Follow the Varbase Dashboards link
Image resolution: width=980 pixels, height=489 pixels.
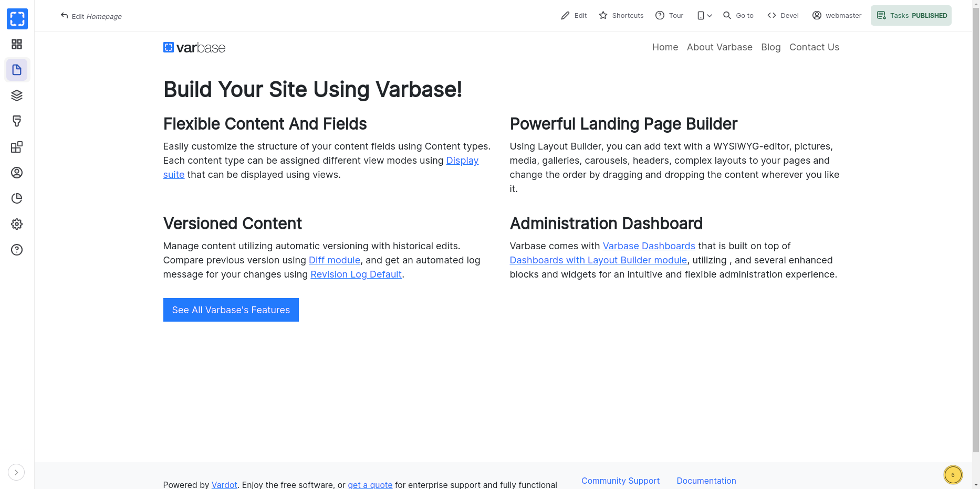pyautogui.click(x=649, y=246)
